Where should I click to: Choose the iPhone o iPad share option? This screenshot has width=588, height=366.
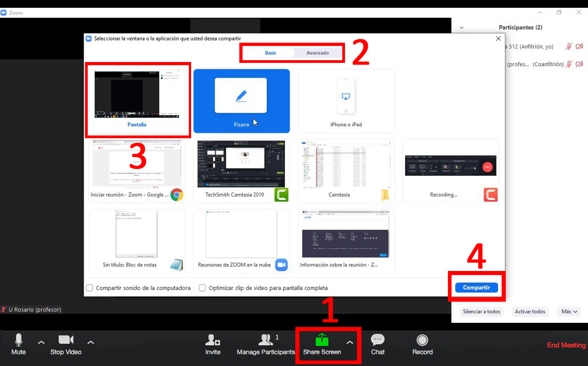[346, 101]
